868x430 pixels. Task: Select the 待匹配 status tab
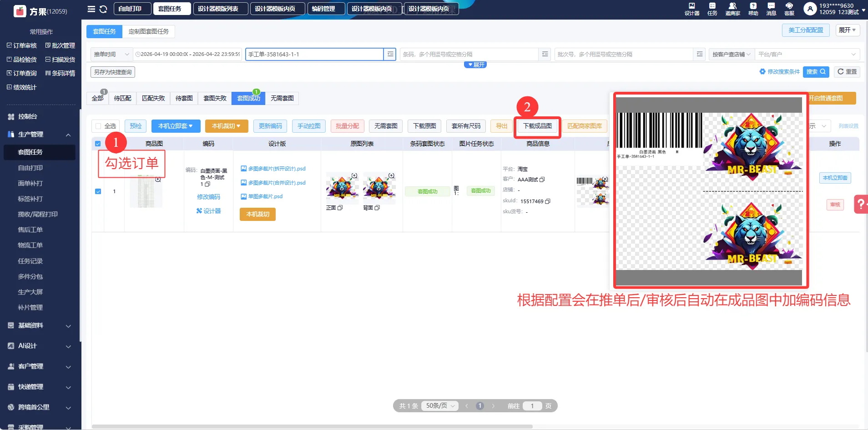[x=122, y=98]
